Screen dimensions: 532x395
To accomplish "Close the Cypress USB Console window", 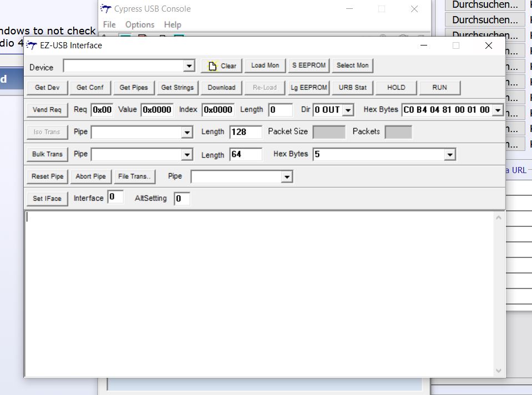I will [414, 9].
